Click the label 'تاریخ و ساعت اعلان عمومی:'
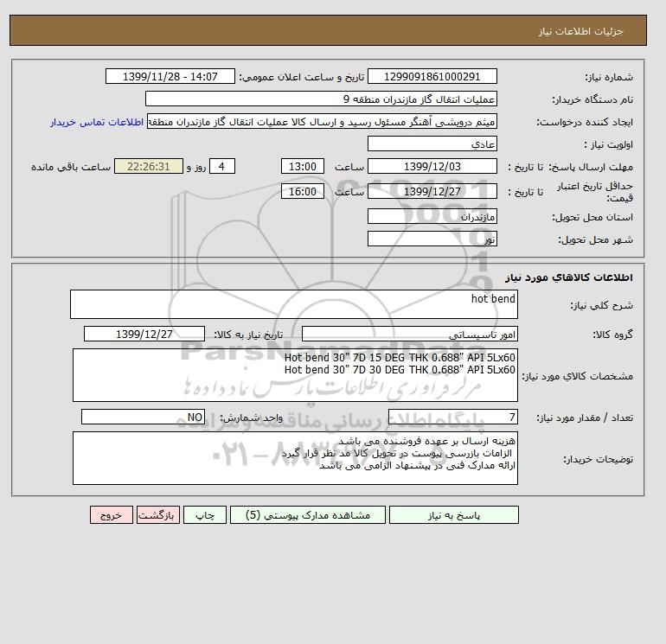This screenshot has width=666, height=644. point(302,77)
